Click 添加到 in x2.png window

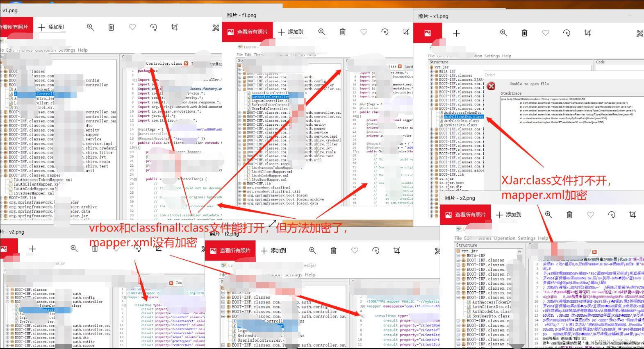coord(509,214)
